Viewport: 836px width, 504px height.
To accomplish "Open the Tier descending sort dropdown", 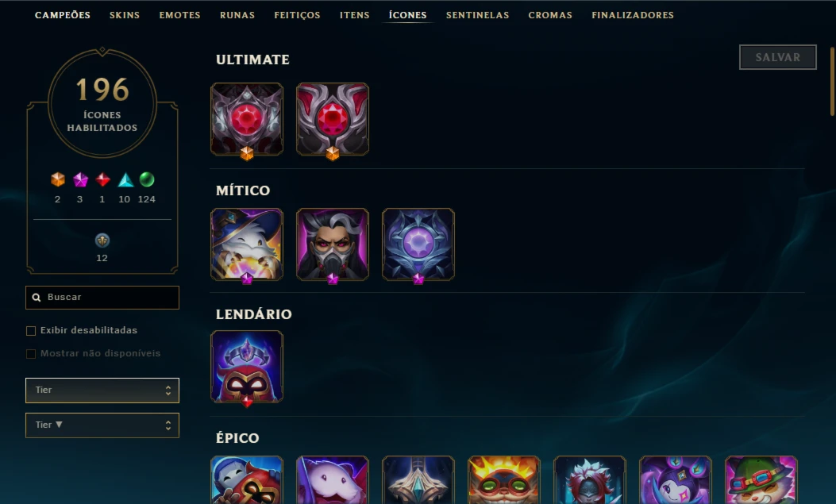I will (102, 425).
